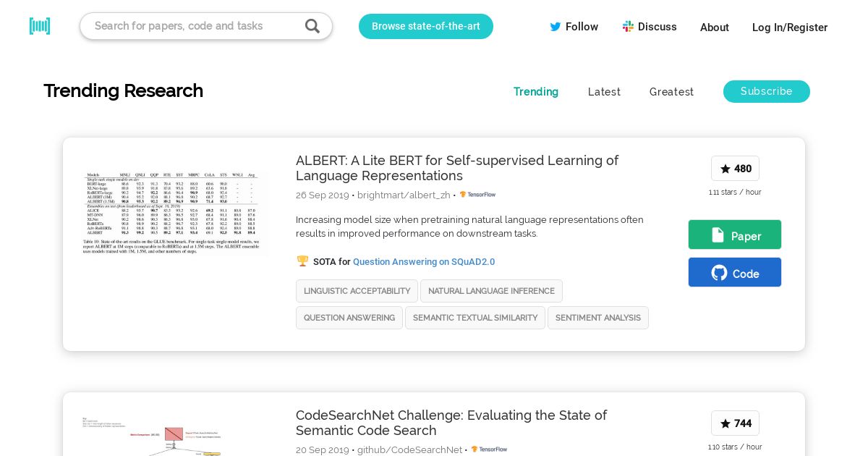Screen dimensions: 868x456
Task: Star the CodeSearchNet paper with 744 stars
Action: (735, 423)
